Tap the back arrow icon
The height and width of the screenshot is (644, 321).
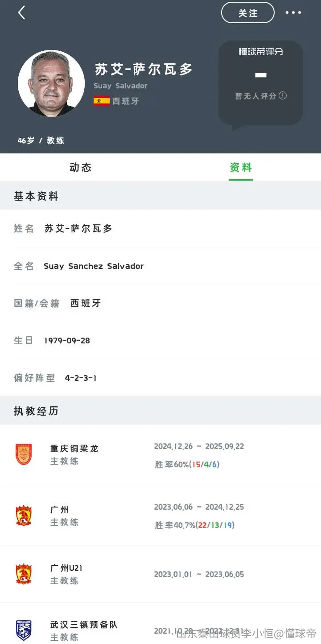click(21, 12)
